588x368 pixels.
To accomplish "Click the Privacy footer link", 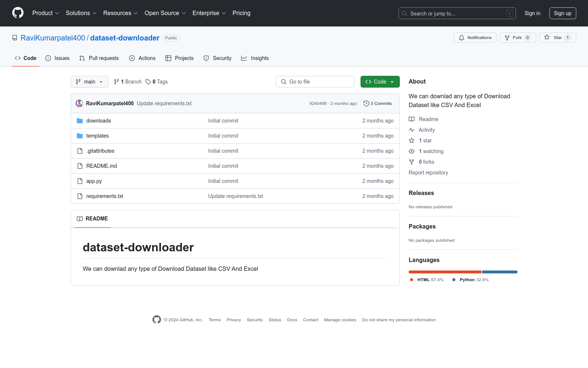I will (234, 320).
